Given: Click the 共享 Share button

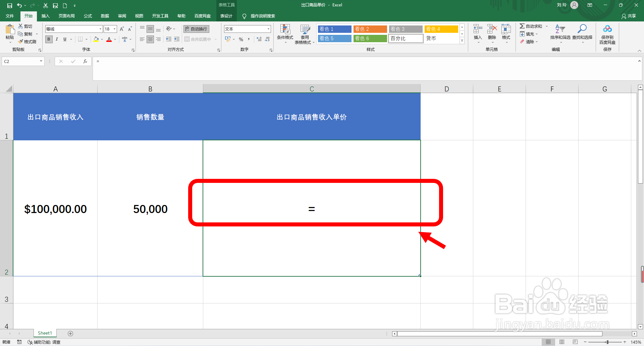Looking at the screenshot, I should tap(629, 16).
